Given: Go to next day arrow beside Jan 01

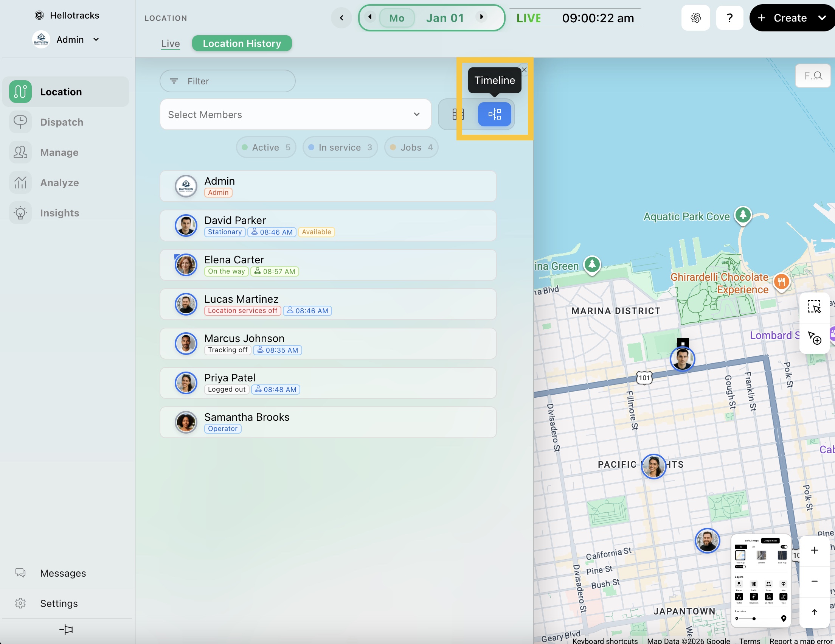Looking at the screenshot, I should 481,17.
